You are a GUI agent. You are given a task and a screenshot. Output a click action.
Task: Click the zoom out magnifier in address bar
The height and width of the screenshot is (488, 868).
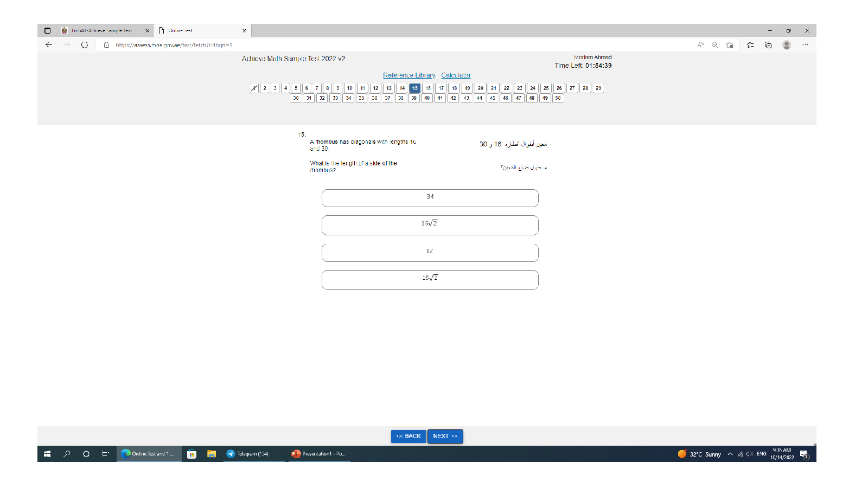(714, 45)
